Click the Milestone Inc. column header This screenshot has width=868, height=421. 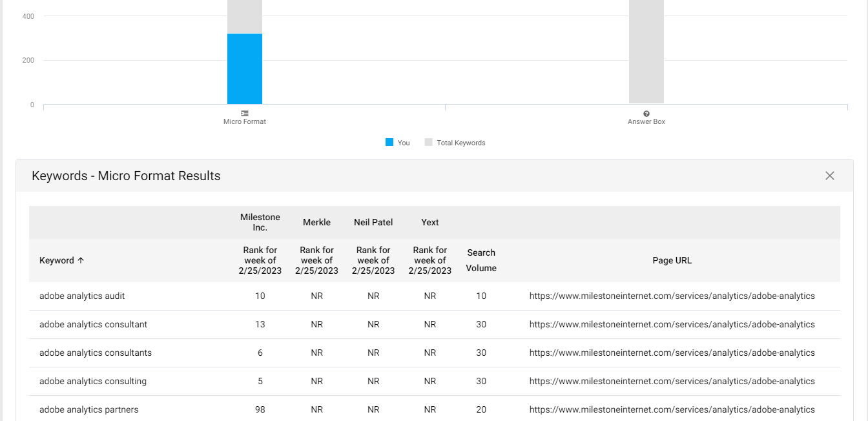(260, 222)
